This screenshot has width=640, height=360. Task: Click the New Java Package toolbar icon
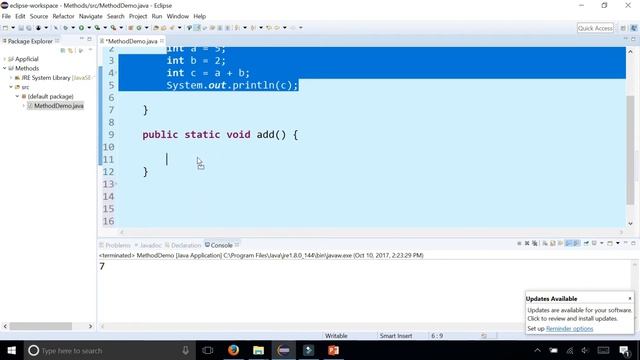pyautogui.click(x=131, y=28)
